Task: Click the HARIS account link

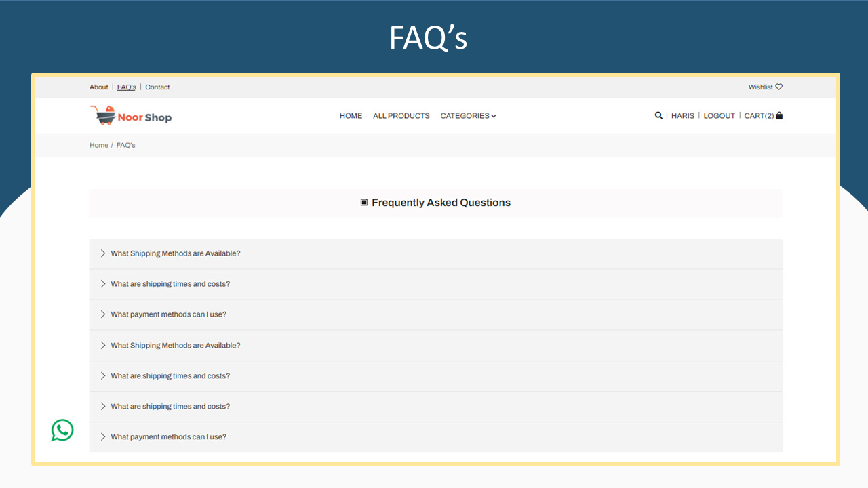Action: pyautogui.click(x=683, y=116)
